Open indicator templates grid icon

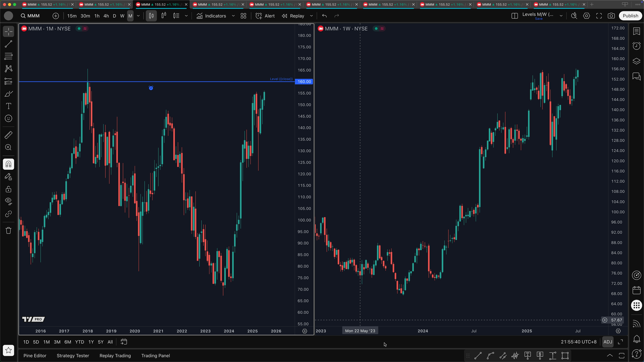click(243, 16)
